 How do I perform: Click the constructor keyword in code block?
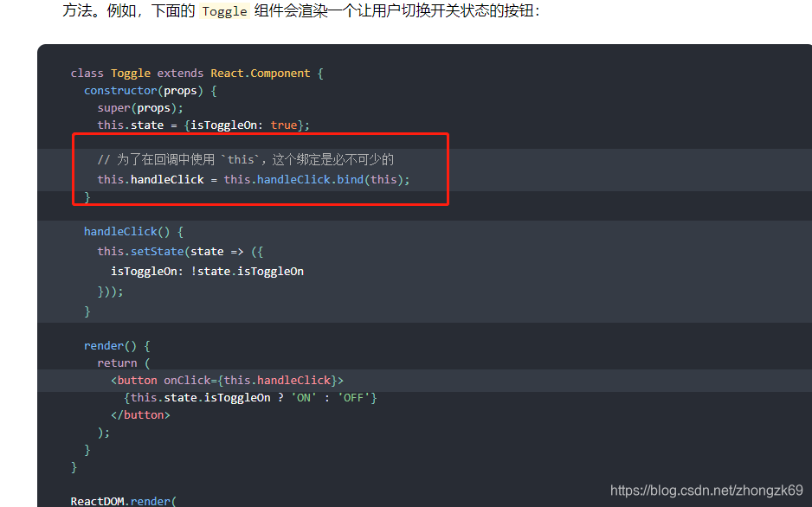119,90
